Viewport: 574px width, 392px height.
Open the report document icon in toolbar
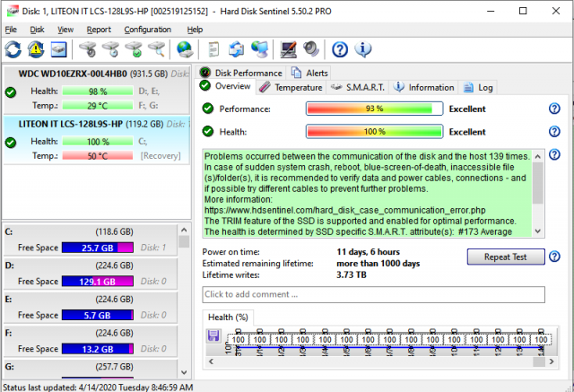[213, 48]
